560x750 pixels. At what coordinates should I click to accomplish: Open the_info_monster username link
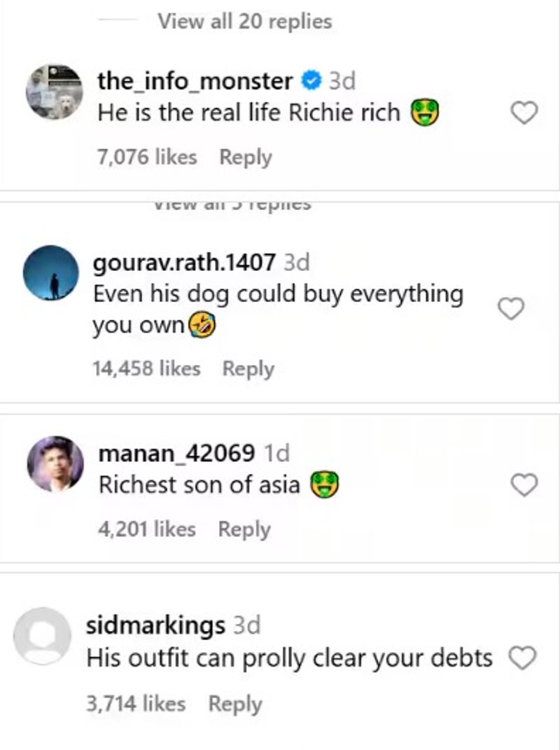pos(195,81)
